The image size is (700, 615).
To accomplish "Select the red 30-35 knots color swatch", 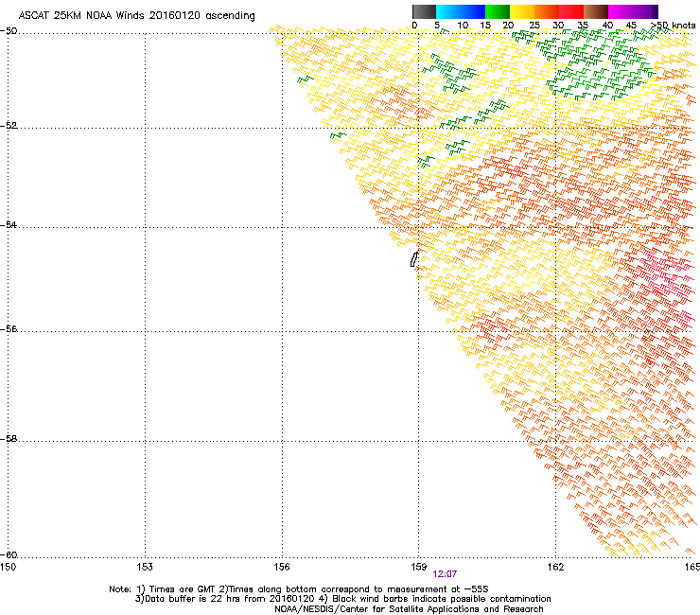I will pyautogui.click(x=571, y=11).
